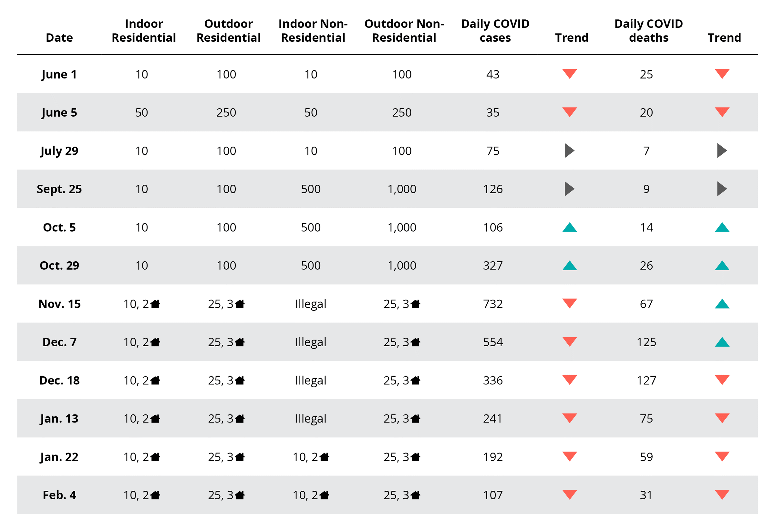Select the Daily COVID cases column header
Screen dimensions: 775x532
(495, 31)
